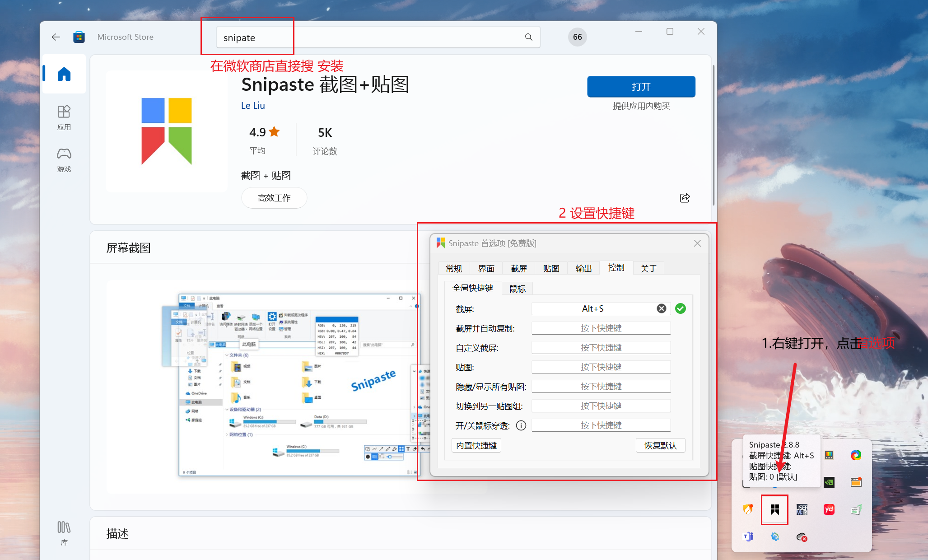Click the cloud with red X tray icon

click(802, 537)
